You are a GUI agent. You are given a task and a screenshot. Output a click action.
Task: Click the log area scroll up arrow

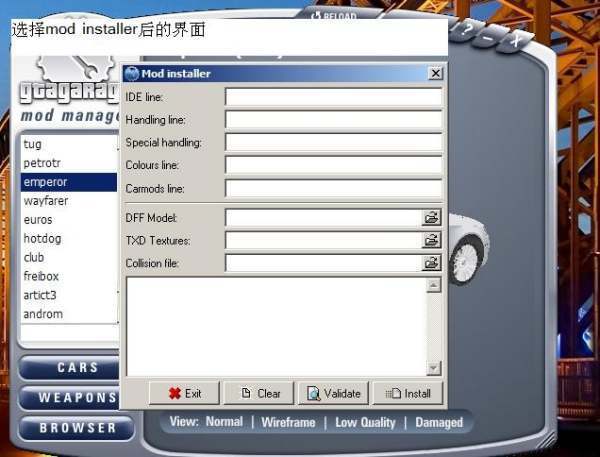point(434,285)
